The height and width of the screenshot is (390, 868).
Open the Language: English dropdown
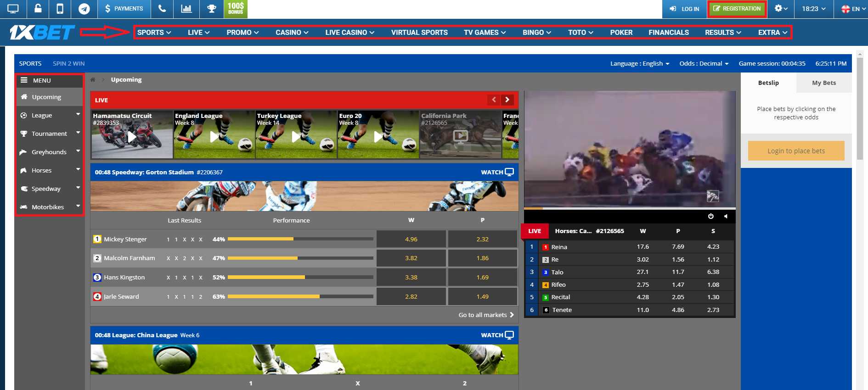[640, 63]
